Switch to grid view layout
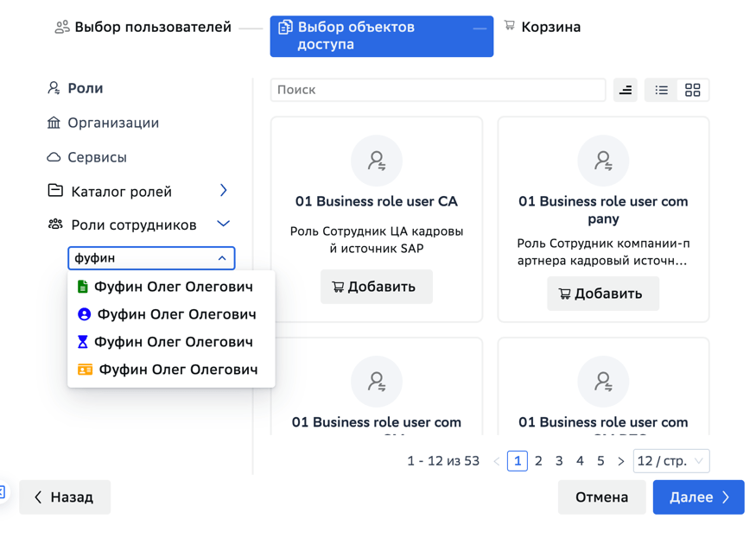 [692, 90]
